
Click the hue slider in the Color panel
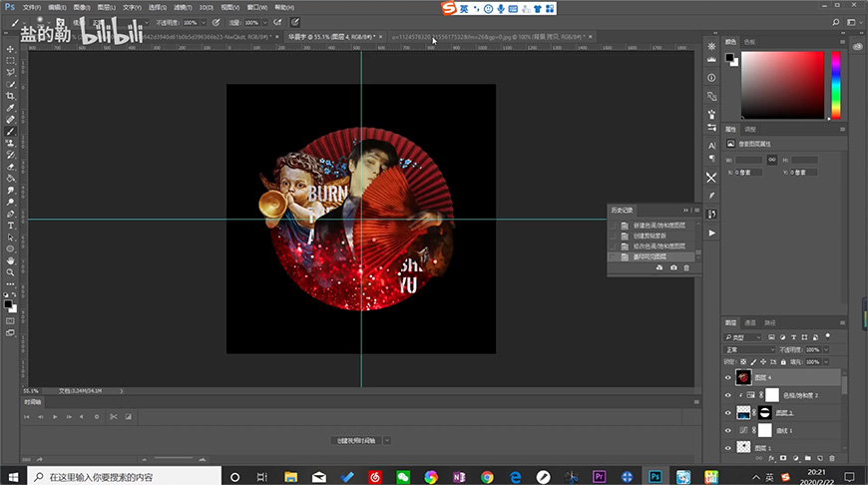click(836, 85)
